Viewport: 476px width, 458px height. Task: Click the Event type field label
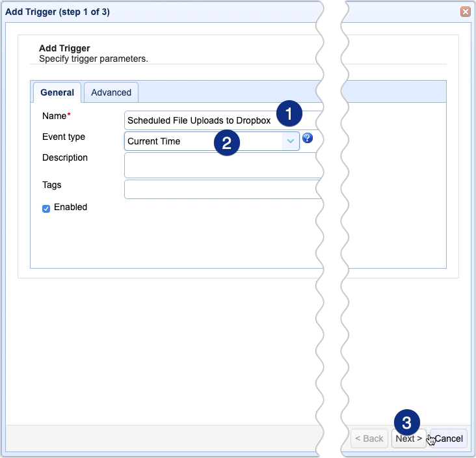click(64, 137)
